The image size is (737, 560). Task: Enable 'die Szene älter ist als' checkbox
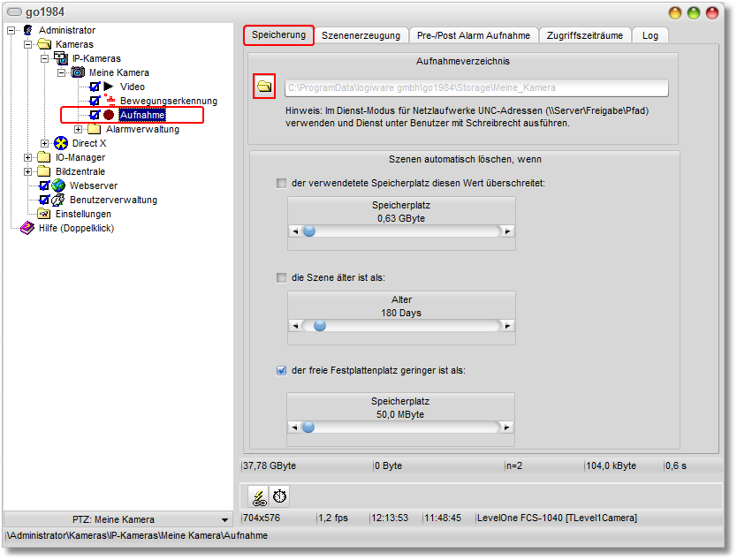(x=281, y=277)
